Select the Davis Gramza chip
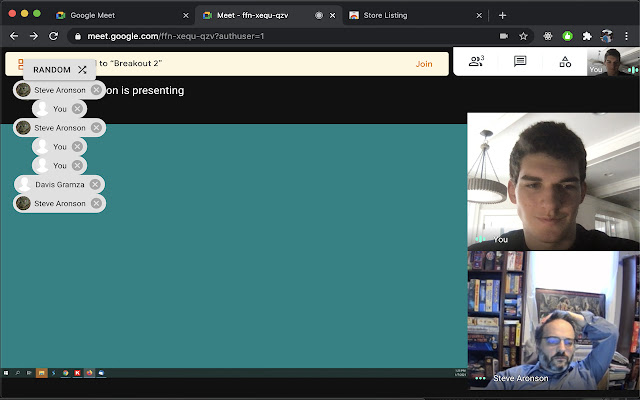 60,184
